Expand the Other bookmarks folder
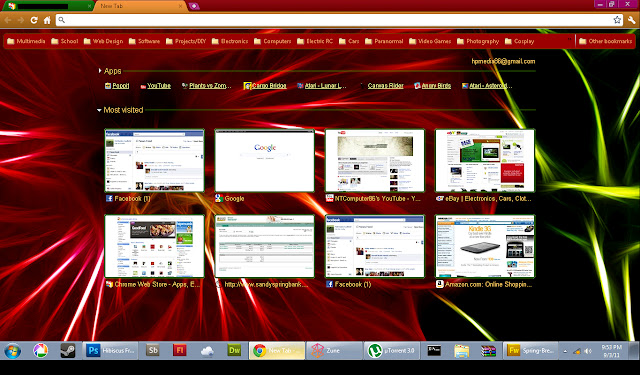Viewport: 640px width, 375px height. (x=605, y=41)
